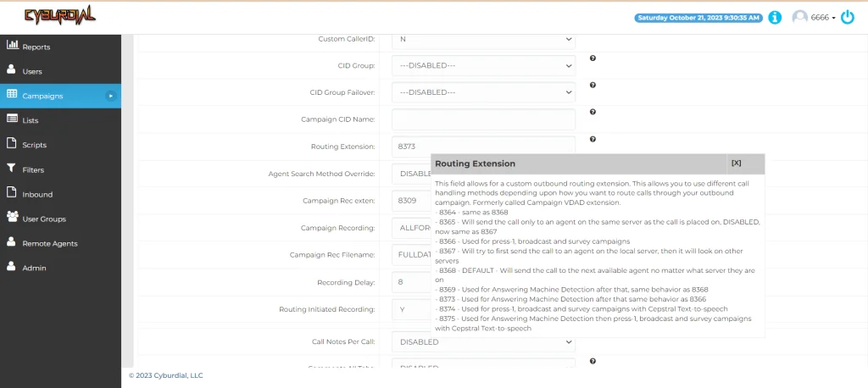Click Campaign Rec exten field
Image resolution: width=868 pixels, height=388 pixels.
(x=411, y=201)
